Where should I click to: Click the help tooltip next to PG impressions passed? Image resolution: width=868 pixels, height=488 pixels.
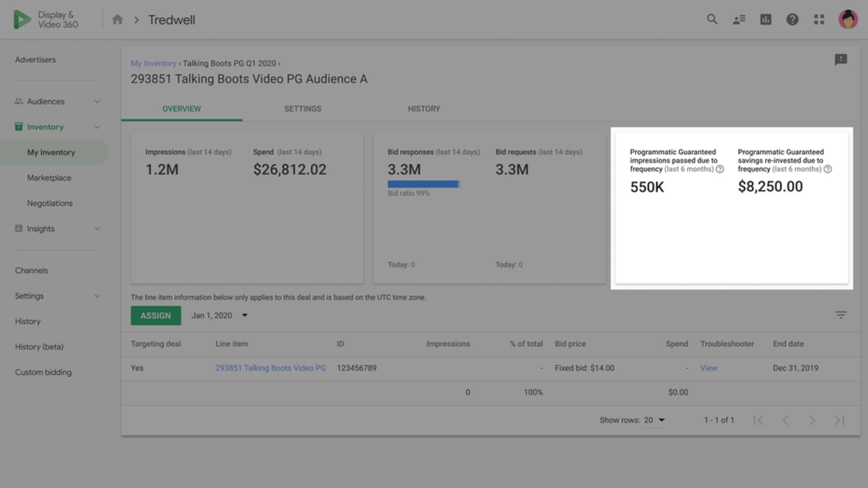720,170
